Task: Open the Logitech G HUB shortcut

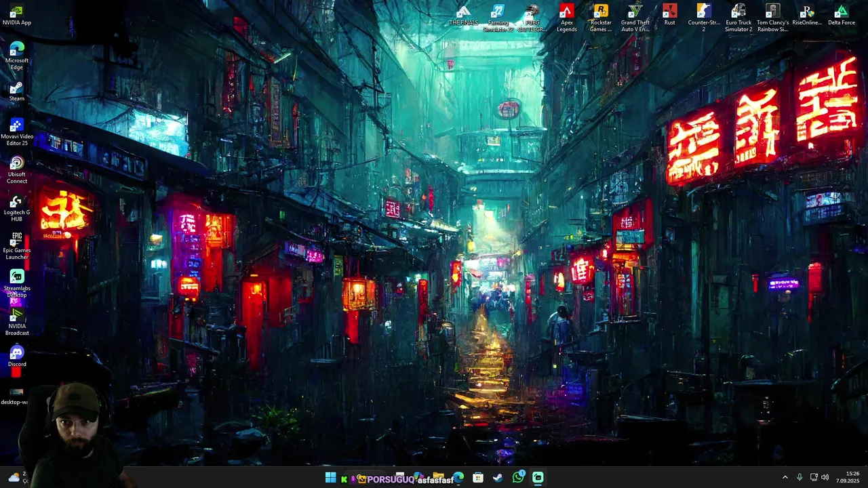Action: pos(17,208)
